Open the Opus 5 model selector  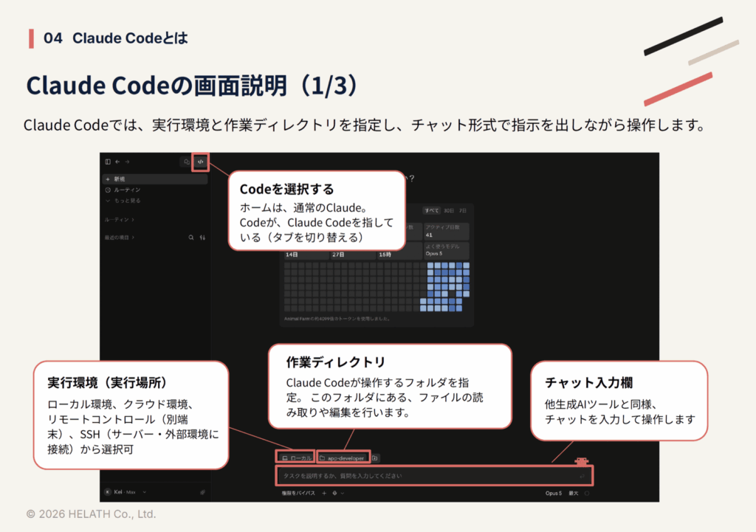coord(554,494)
